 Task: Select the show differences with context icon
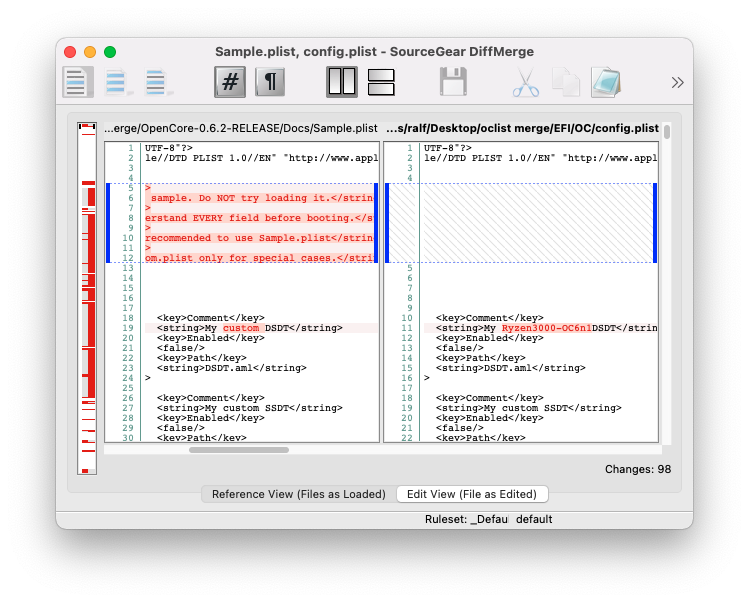pos(158,82)
